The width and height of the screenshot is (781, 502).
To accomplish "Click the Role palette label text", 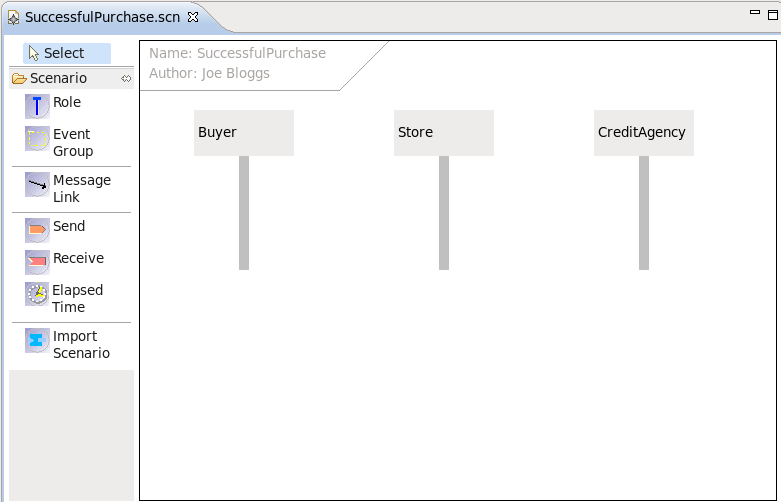I will pos(67,102).
